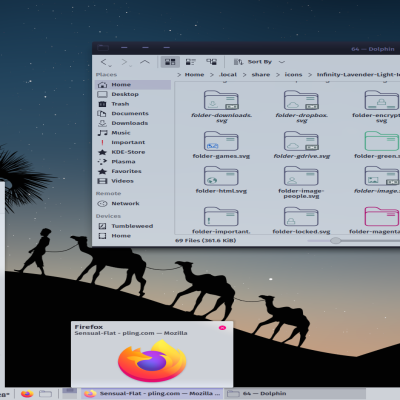Click the Firefox window preview thumbnail

pos(152,361)
